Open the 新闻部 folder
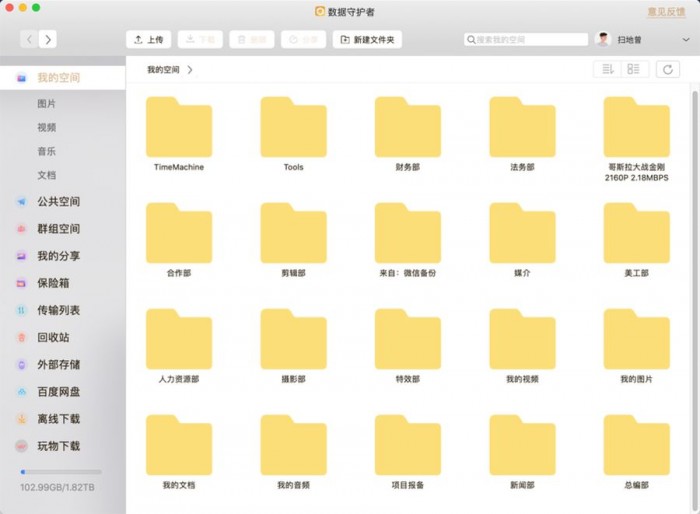The height and width of the screenshot is (514, 700). (x=522, y=445)
